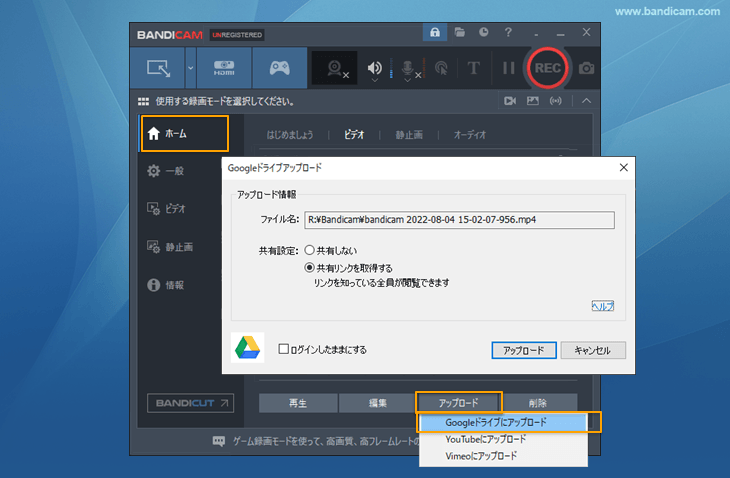The height and width of the screenshot is (478, 730).
Task: Switch to the オーディオ tab
Action: pyautogui.click(x=470, y=135)
